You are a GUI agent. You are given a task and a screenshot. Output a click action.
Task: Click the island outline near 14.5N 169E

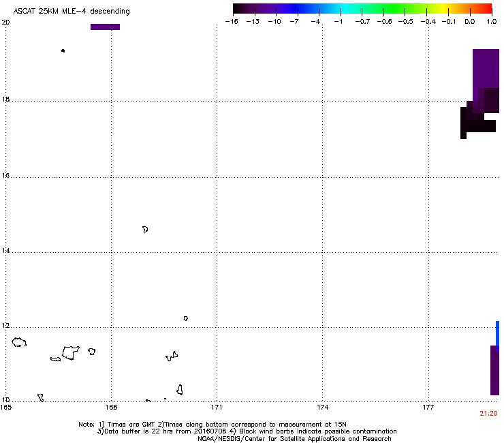click(x=145, y=230)
